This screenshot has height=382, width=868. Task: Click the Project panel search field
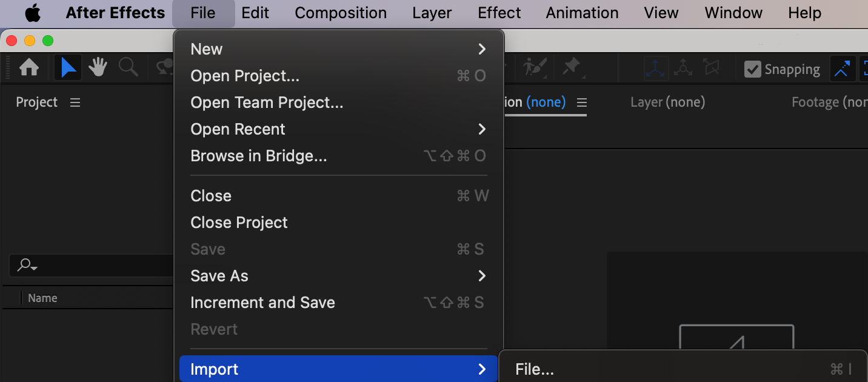click(91, 265)
